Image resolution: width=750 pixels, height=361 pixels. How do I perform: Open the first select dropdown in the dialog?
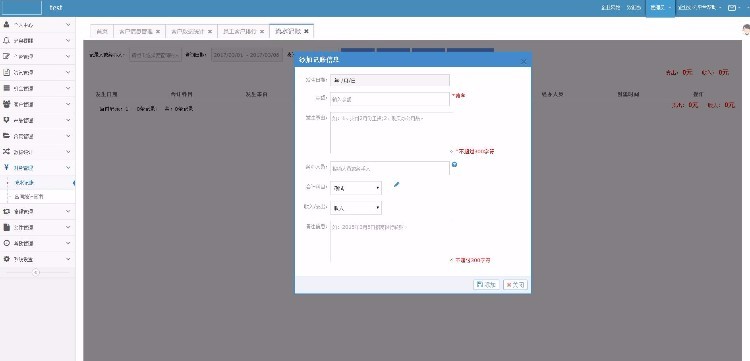tap(356, 188)
